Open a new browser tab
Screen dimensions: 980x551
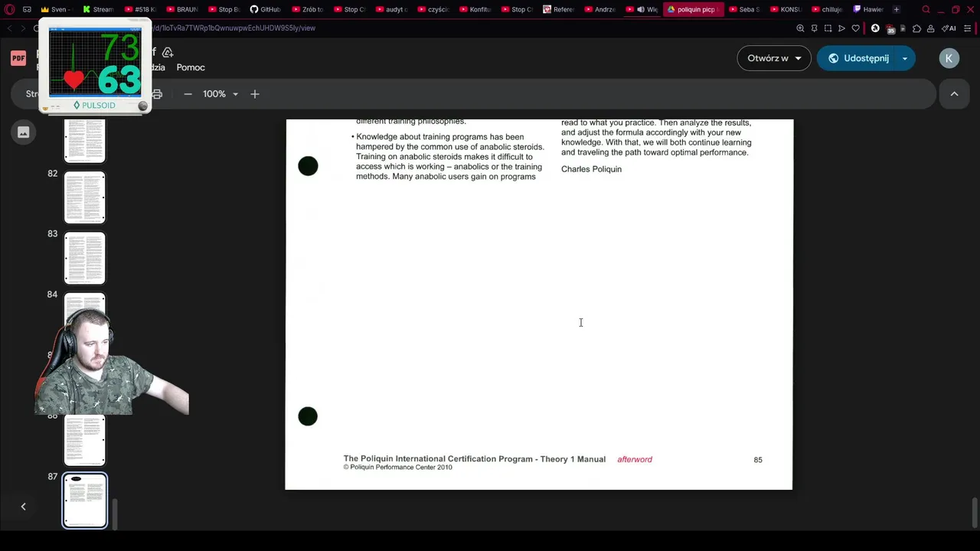pyautogui.click(x=897, y=9)
